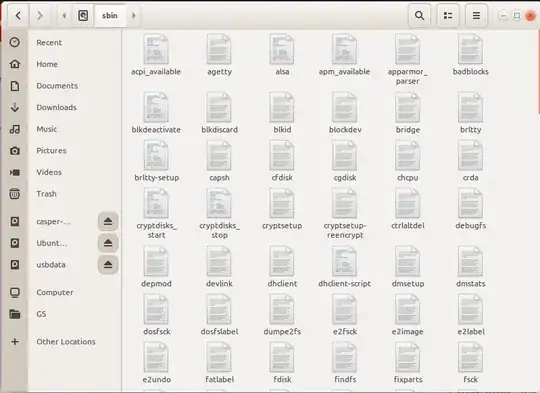Click the left path scroll arrow

(64, 15)
